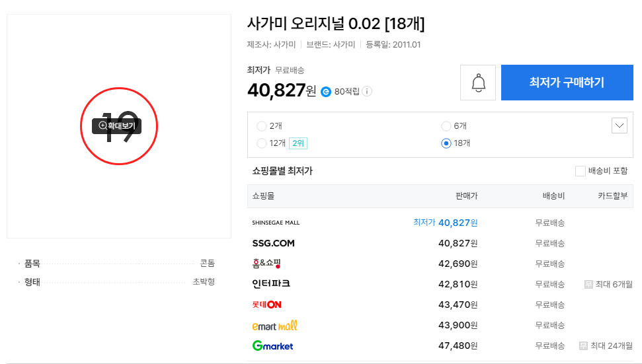The image size is (642, 364).
Task: Open the 80적립 info icon
Action: [x=367, y=91]
